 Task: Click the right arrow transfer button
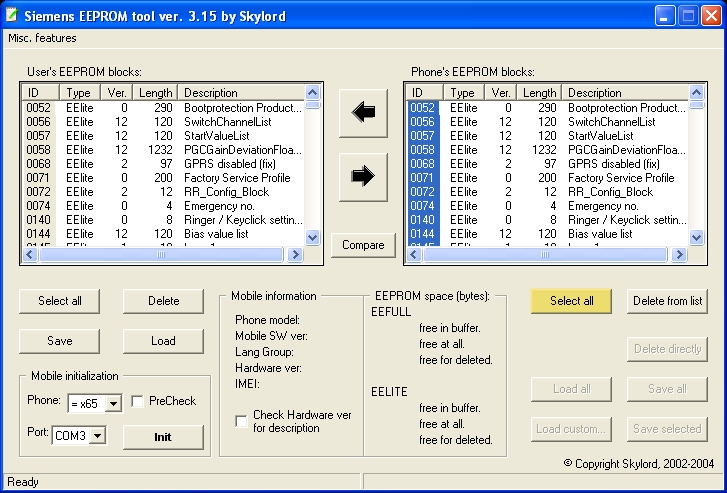tap(363, 177)
